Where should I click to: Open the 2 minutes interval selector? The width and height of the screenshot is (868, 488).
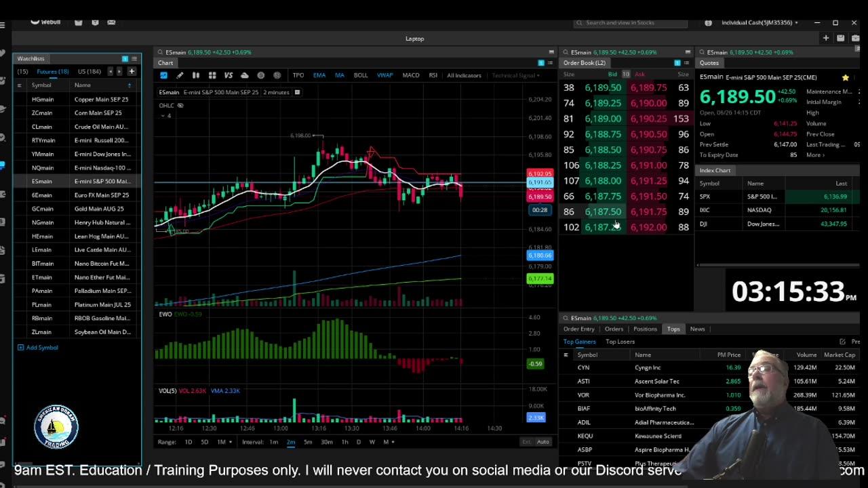click(276, 92)
